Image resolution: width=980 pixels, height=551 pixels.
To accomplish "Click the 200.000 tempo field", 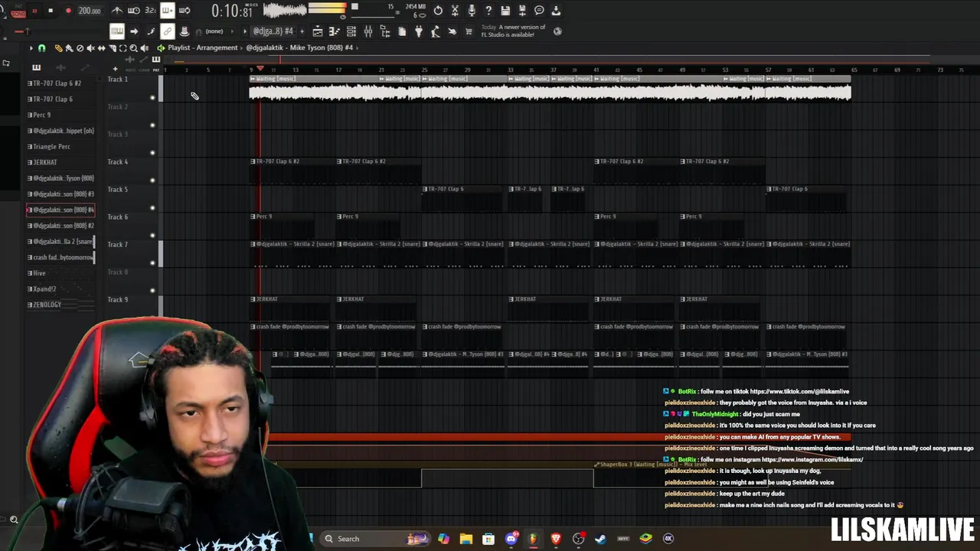I will click(x=90, y=11).
